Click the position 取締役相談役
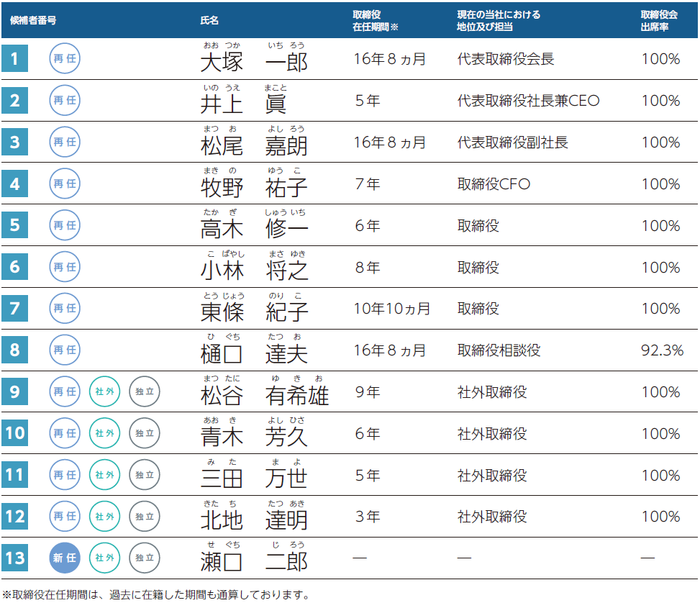Viewport: 700px width, 603px height. point(499,350)
